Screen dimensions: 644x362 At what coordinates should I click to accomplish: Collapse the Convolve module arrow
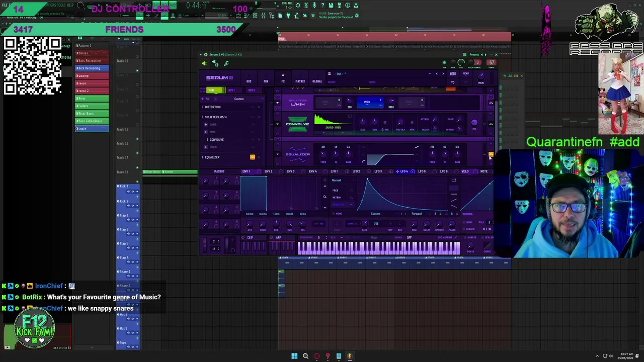[277, 124]
